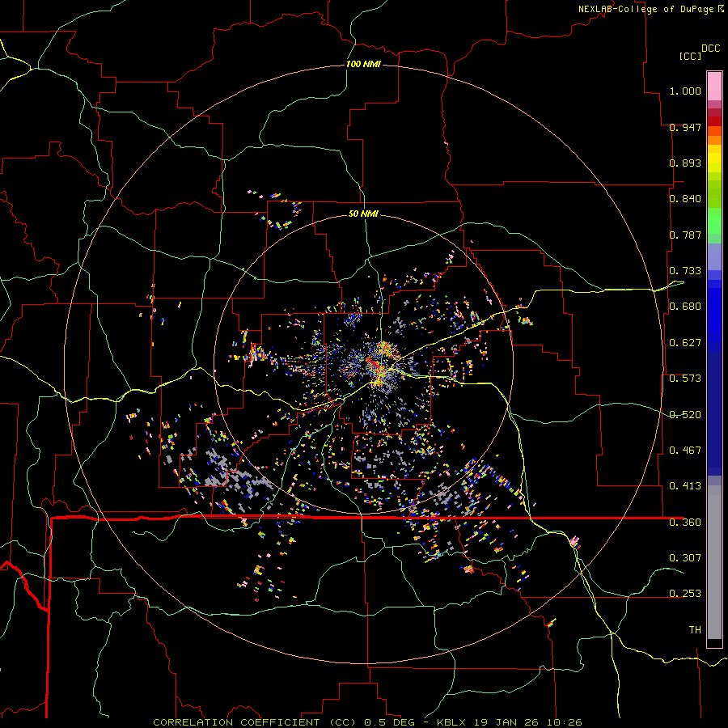This screenshot has height=728, width=728.
Task: Click the 50 NMI range ring label
Action: [363, 214]
